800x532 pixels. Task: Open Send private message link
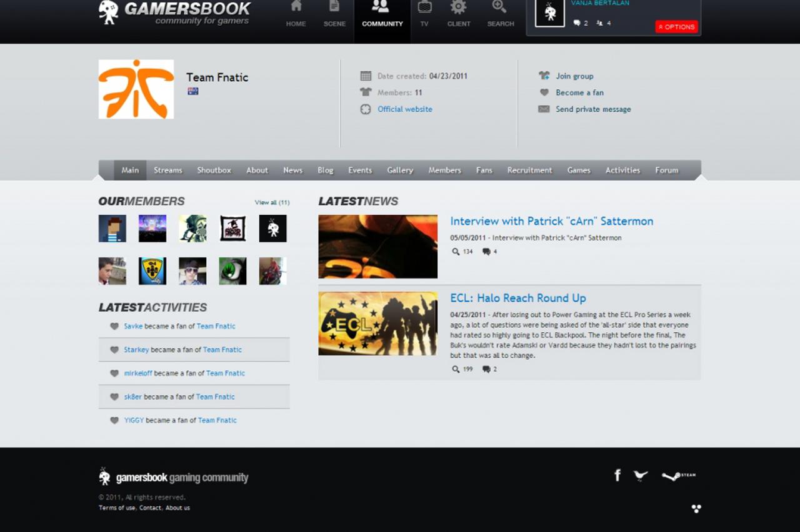[593, 109]
